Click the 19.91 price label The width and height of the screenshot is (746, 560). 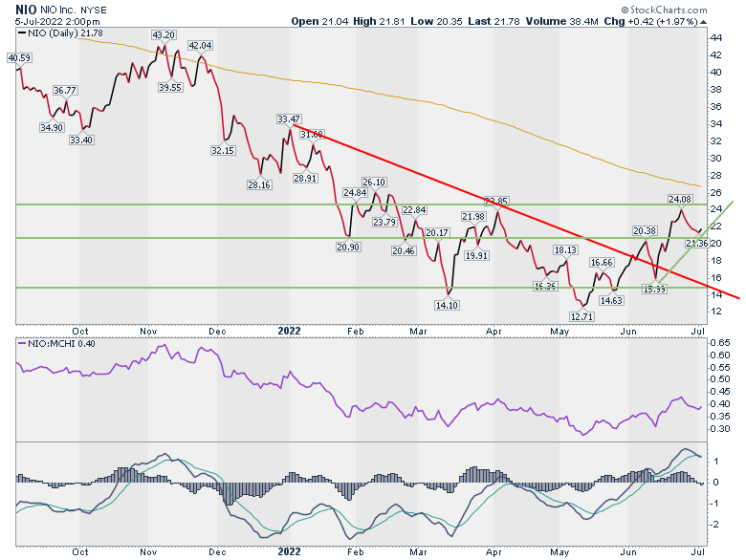(x=476, y=256)
